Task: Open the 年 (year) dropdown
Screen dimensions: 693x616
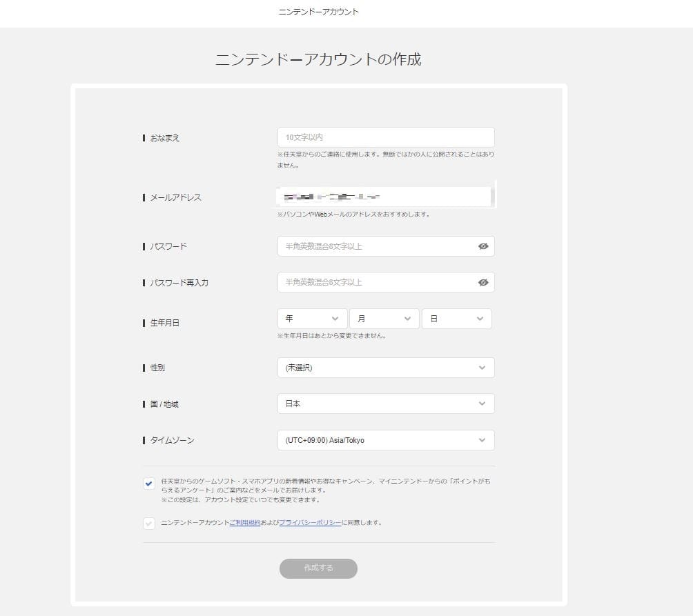Action: (x=312, y=318)
